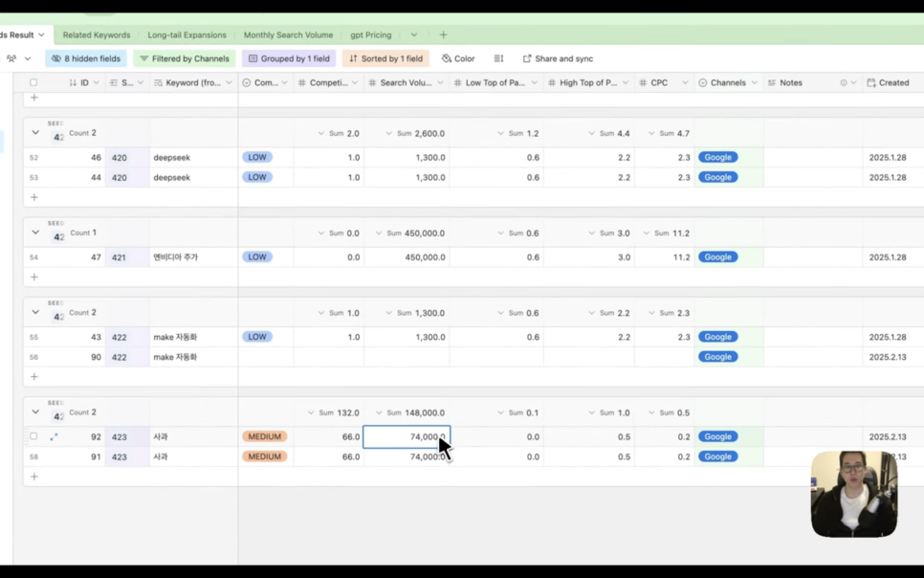The image size is (924, 578).
Task: Collapse the group containing 사과 rows
Action: [x=35, y=412]
